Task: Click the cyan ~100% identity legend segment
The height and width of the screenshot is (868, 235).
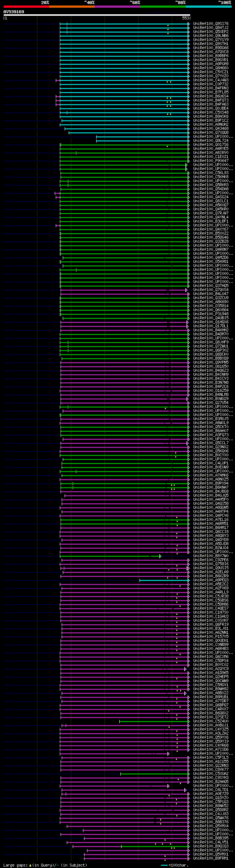Action: pyautogui.click(x=208, y=7)
